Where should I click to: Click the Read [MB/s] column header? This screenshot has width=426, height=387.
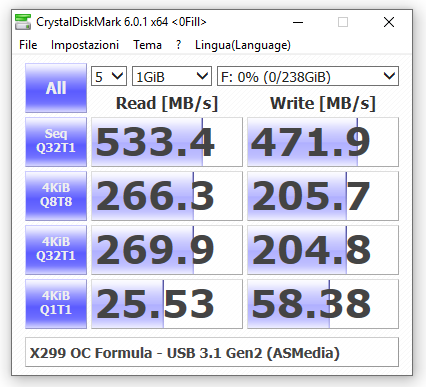click(x=167, y=103)
